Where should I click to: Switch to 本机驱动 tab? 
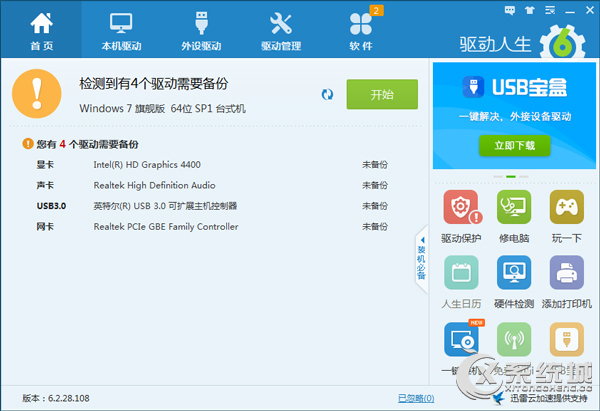click(x=121, y=30)
